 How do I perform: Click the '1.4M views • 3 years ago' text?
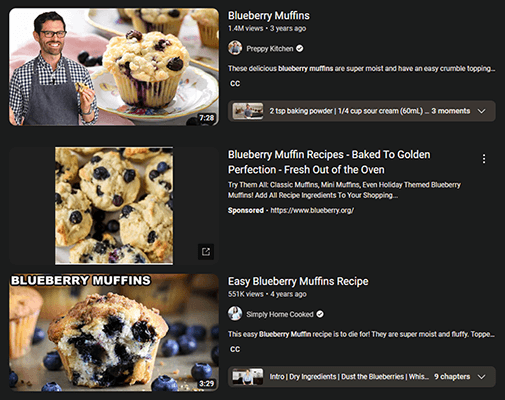click(267, 28)
